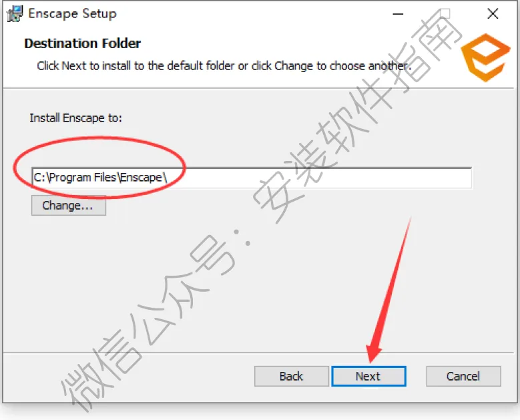This screenshot has height=420, width=520.
Task: Minimize the Enscape Setup window
Action: (x=398, y=14)
